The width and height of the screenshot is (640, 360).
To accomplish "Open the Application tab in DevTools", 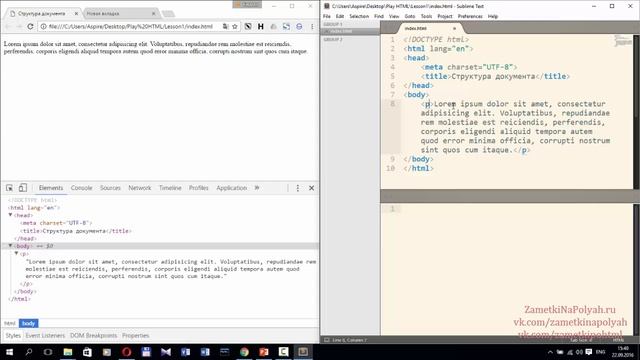I will (x=231, y=188).
